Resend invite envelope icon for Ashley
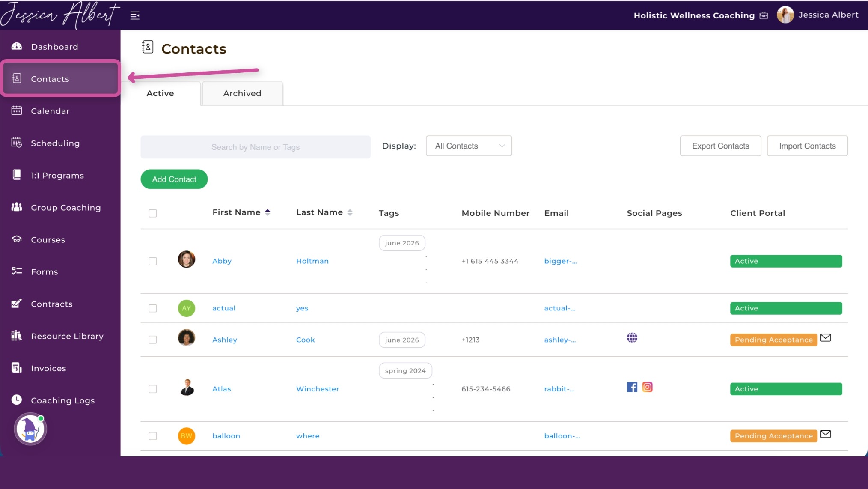 (826, 338)
